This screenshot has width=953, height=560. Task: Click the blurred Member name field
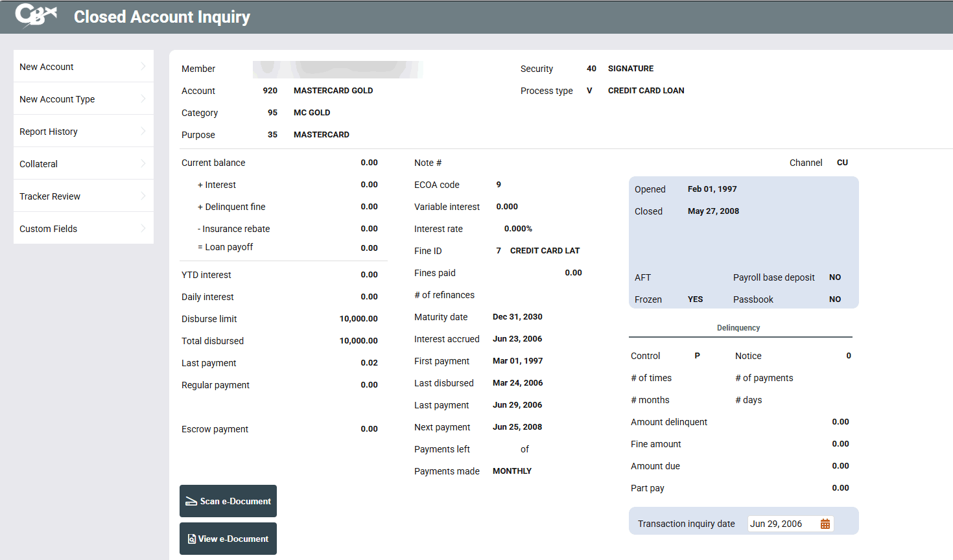[337, 69]
